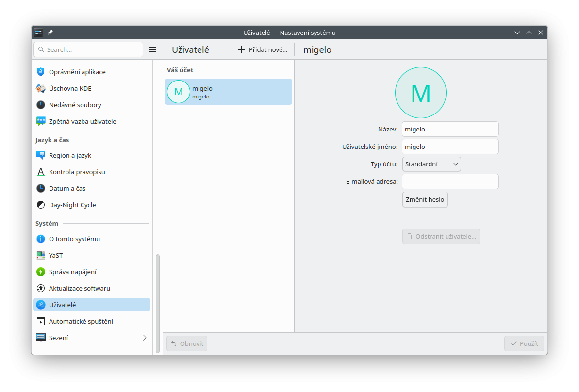
Task: Open Úschovna KDE wallet icon
Action: (x=41, y=88)
